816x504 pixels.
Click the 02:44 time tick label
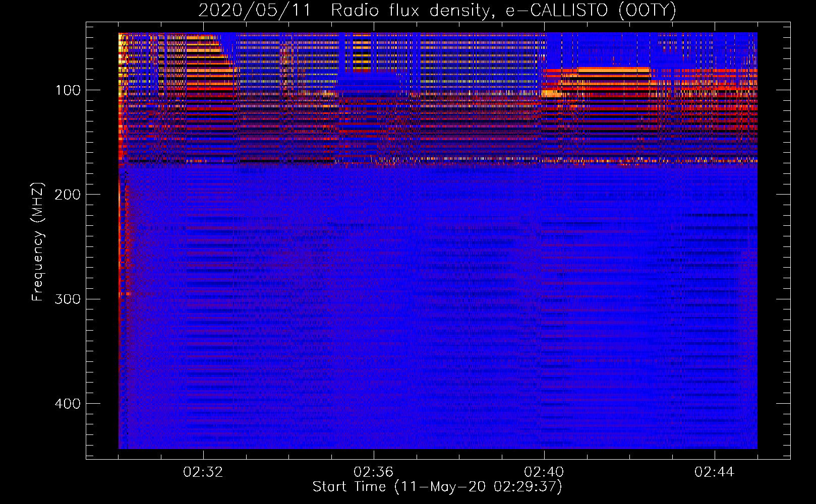pyautogui.click(x=715, y=472)
